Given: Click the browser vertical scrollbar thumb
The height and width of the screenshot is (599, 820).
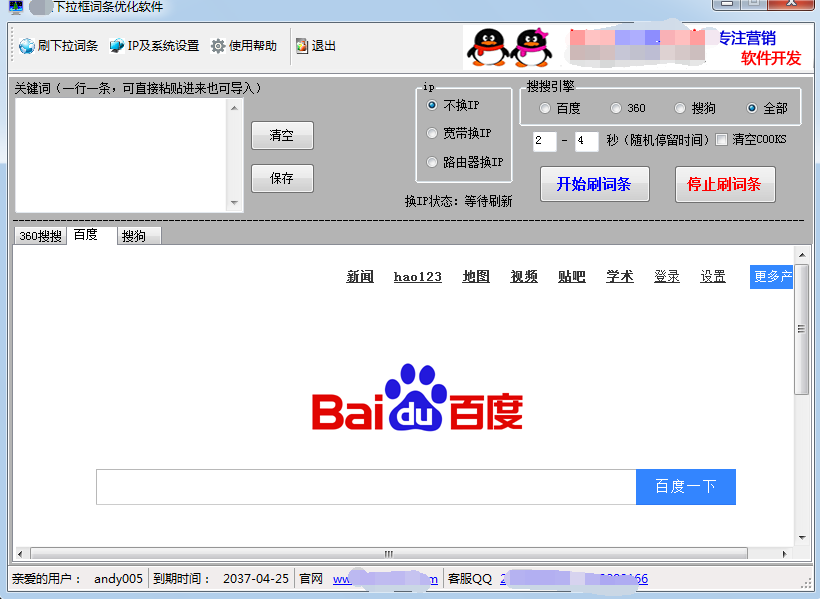Looking at the screenshot, I should 801,329.
